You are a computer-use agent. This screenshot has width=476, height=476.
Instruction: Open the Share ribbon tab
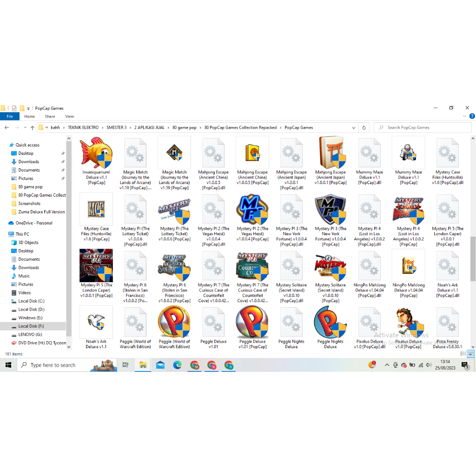(x=50, y=116)
